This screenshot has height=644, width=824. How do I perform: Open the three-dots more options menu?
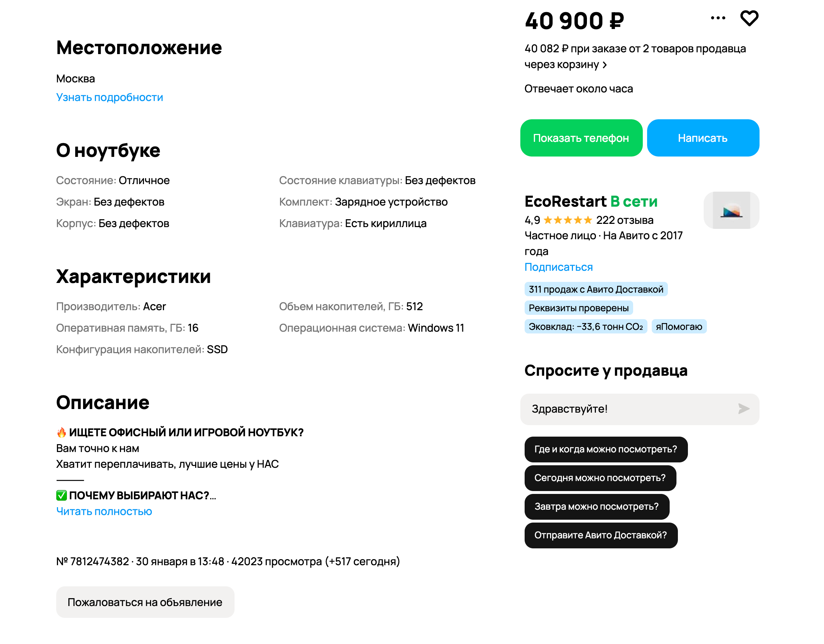click(x=718, y=18)
